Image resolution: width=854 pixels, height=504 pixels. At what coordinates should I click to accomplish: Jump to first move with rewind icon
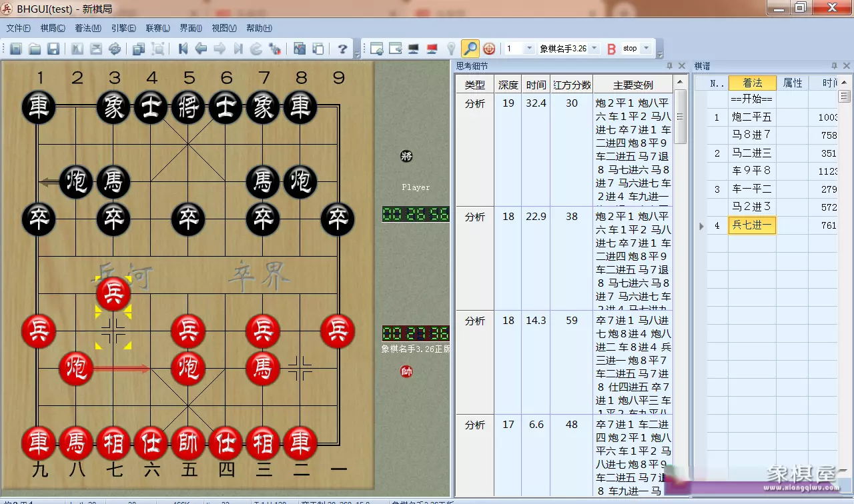click(x=182, y=49)
